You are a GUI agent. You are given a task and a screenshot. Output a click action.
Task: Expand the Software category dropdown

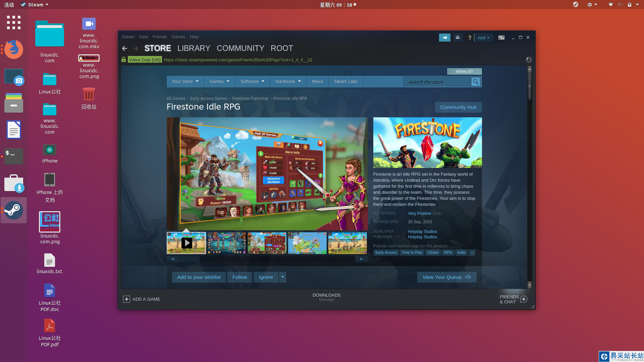[x=250, y=81]
